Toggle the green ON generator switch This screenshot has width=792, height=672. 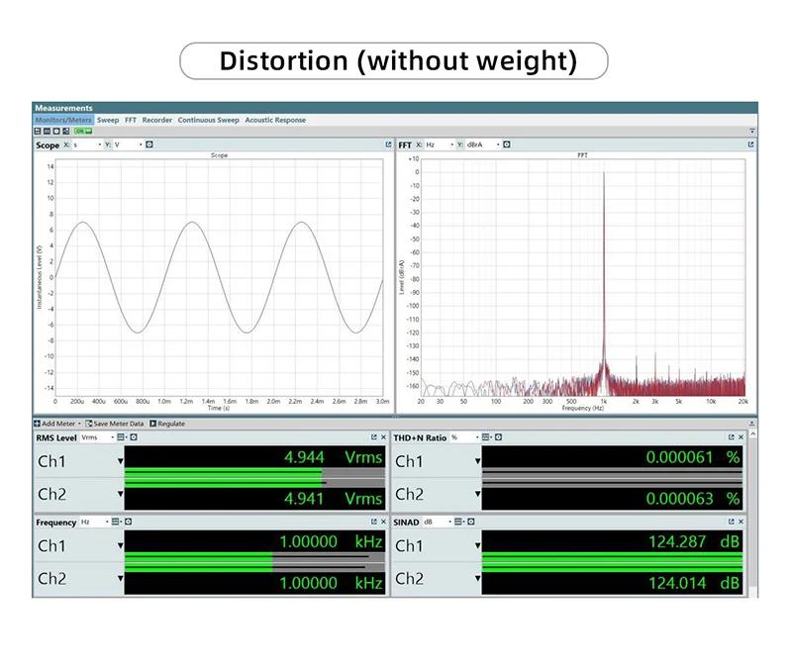[82, 131]
